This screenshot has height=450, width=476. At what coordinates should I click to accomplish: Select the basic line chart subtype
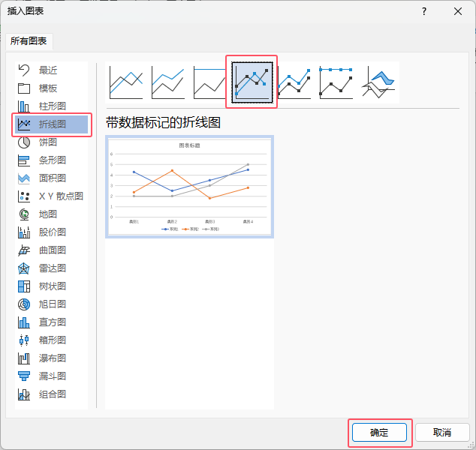coord(126,82)
